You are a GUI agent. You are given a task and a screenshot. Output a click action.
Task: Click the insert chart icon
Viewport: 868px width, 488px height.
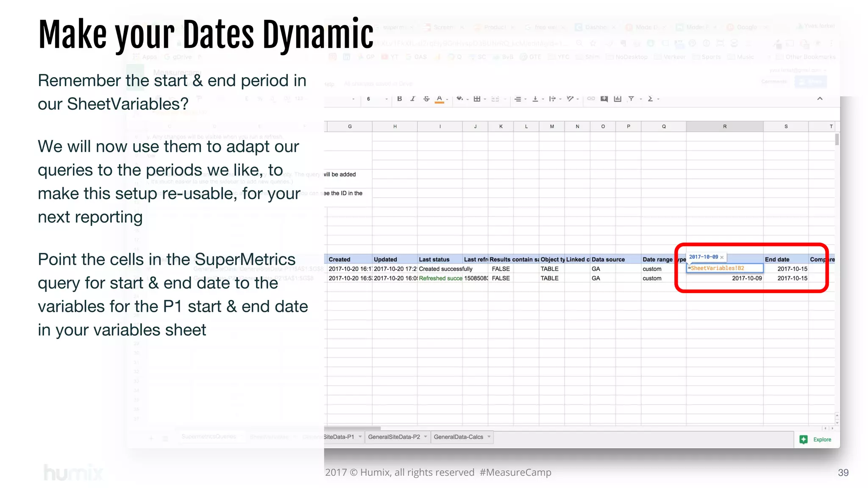618,99
